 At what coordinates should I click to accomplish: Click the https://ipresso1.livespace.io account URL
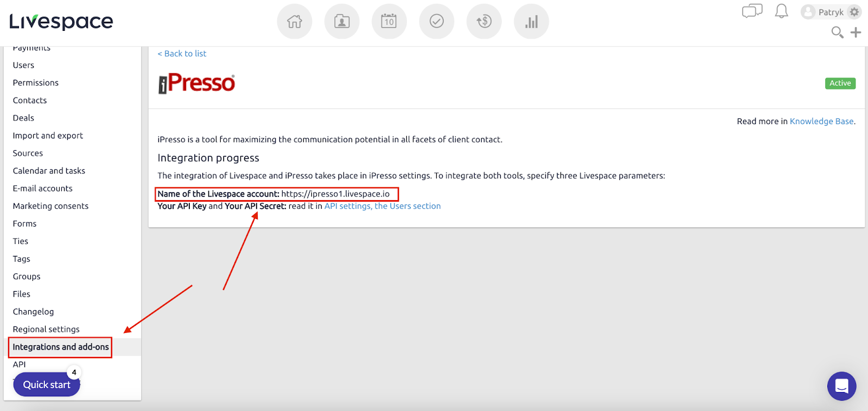point(335,194)
